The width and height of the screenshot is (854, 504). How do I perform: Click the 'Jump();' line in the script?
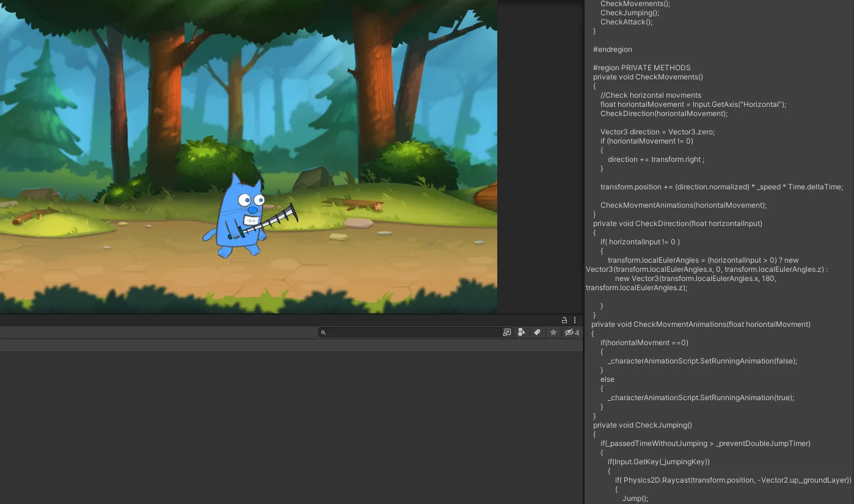pos(635,499)
